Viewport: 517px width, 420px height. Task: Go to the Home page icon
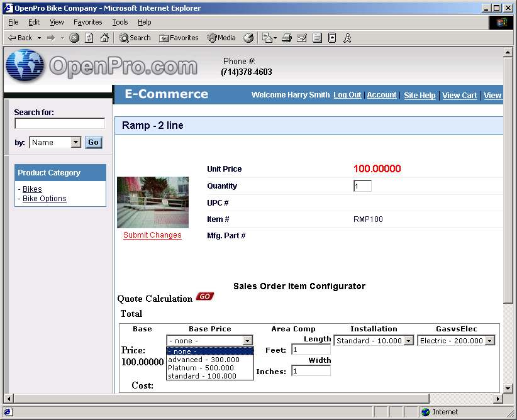(104, 38)
